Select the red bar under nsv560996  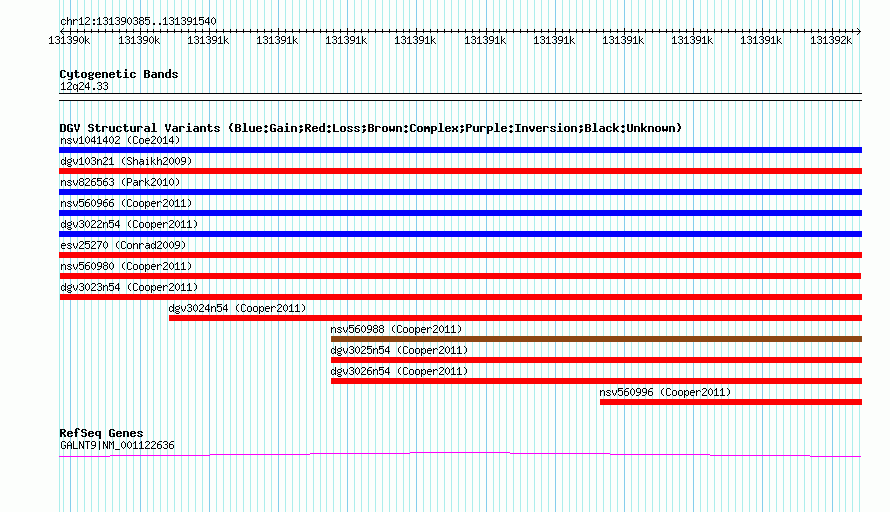(x=731, y=402)
